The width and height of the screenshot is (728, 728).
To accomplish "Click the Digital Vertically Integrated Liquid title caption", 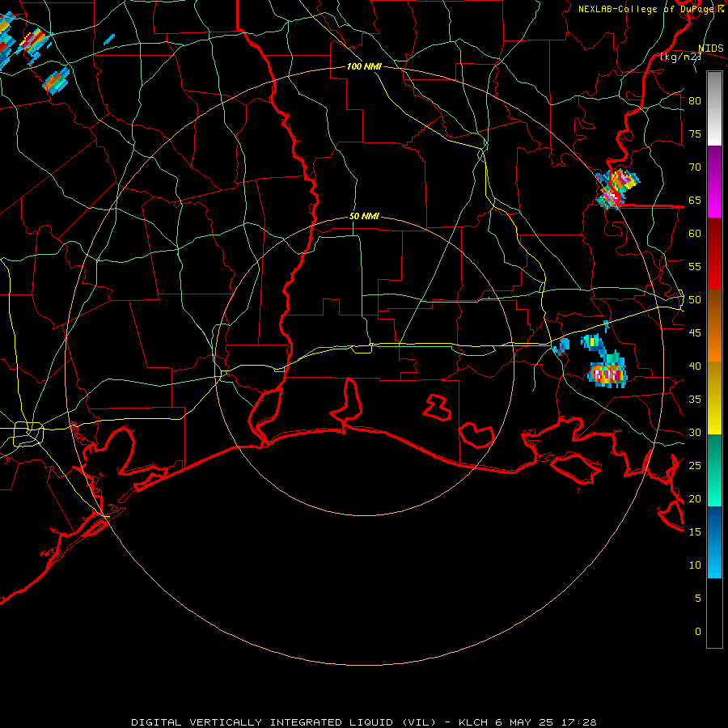I will click(x=363, y=722).
